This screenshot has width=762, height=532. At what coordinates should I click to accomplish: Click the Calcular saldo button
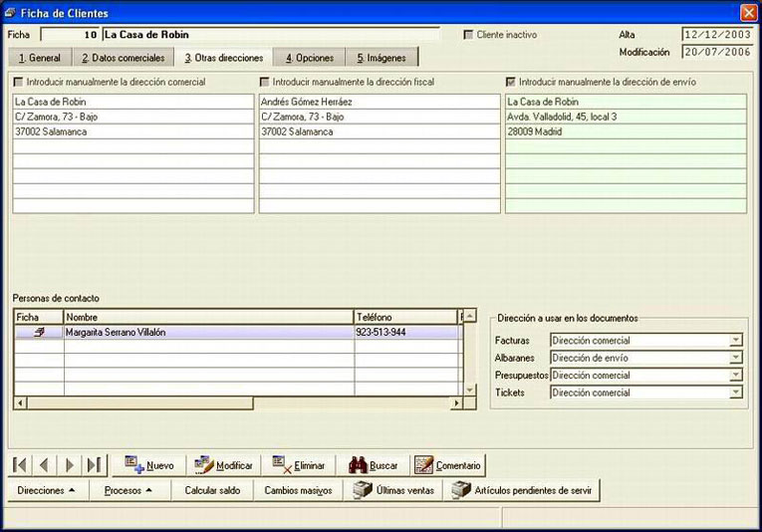[x=212, y=490]
